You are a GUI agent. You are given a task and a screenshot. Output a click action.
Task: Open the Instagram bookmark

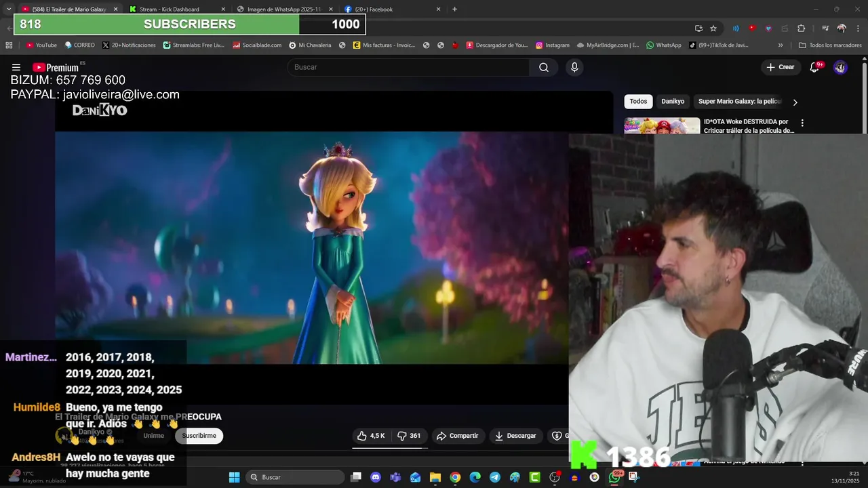click(x=552, y=45)
